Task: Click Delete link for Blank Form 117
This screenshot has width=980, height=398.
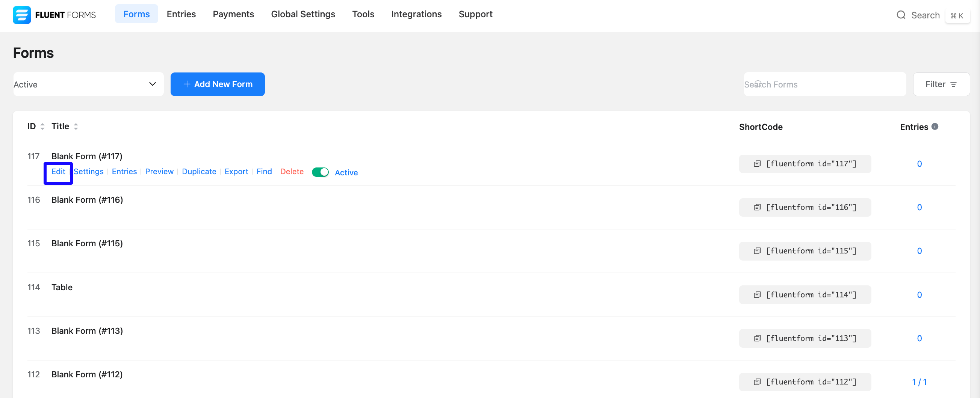Action: point(292,172)
